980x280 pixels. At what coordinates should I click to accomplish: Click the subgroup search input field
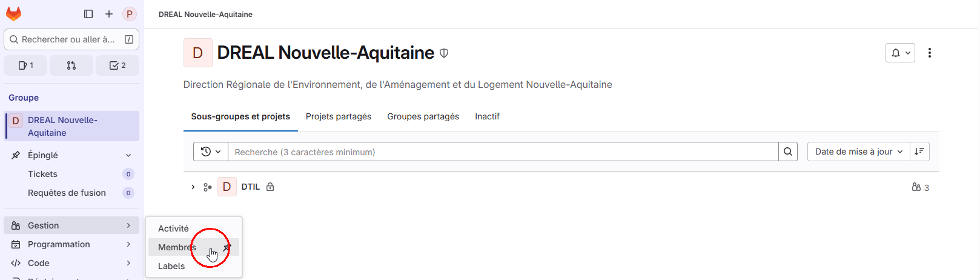(x=503, y=152)
